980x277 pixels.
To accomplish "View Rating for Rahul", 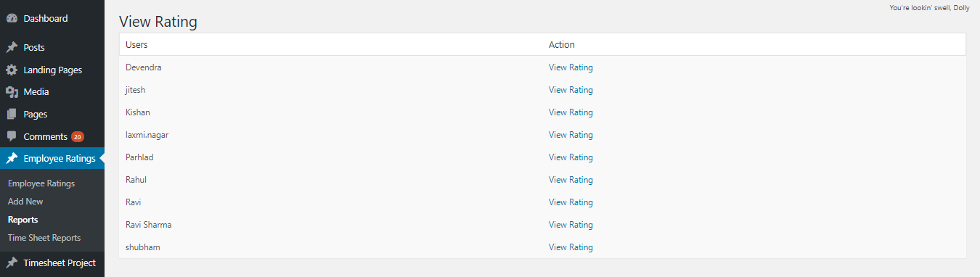I will click(x=571, y=180).
